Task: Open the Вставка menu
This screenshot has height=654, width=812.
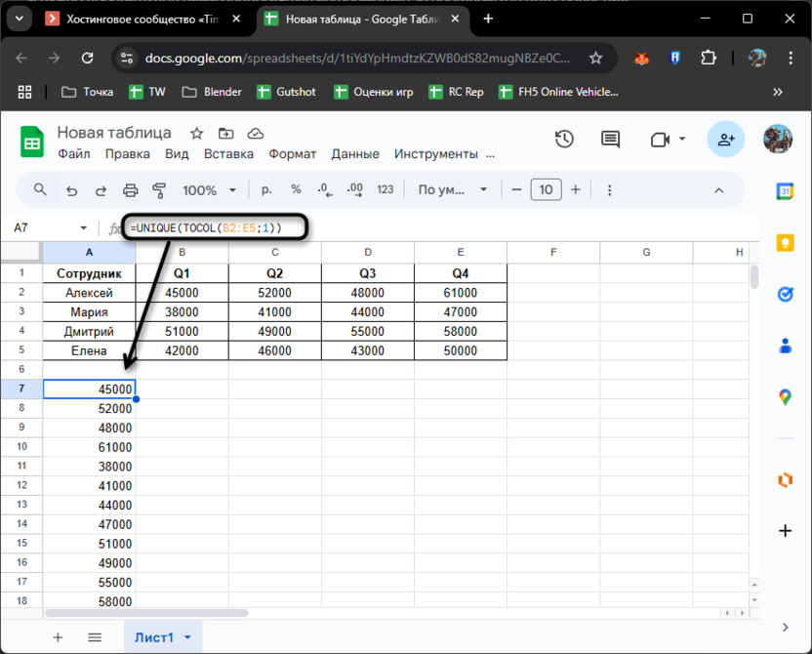Action: click(x=228, y=153)
